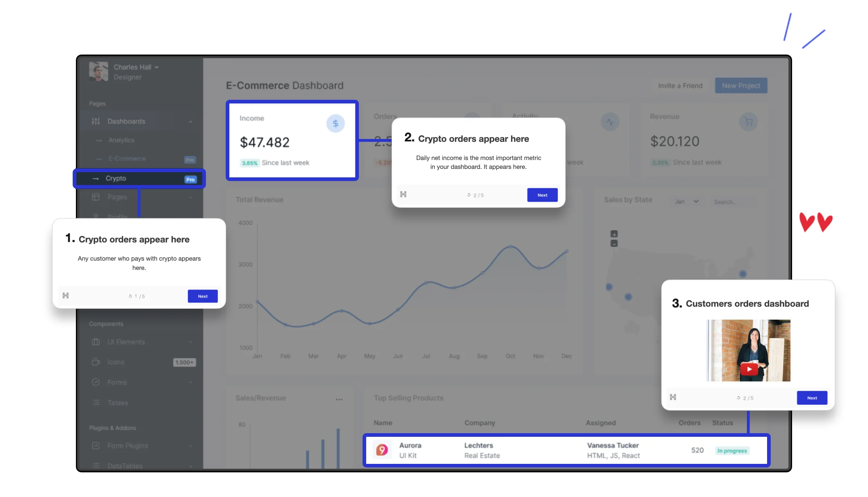Click Next in tooltip step 2
The height and width of the screenshot is (497, 868).
click(x=542, y=195)
